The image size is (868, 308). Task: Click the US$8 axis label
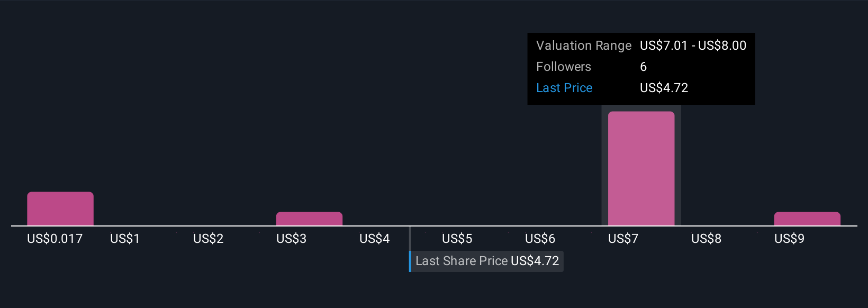(x=707, y=239)
